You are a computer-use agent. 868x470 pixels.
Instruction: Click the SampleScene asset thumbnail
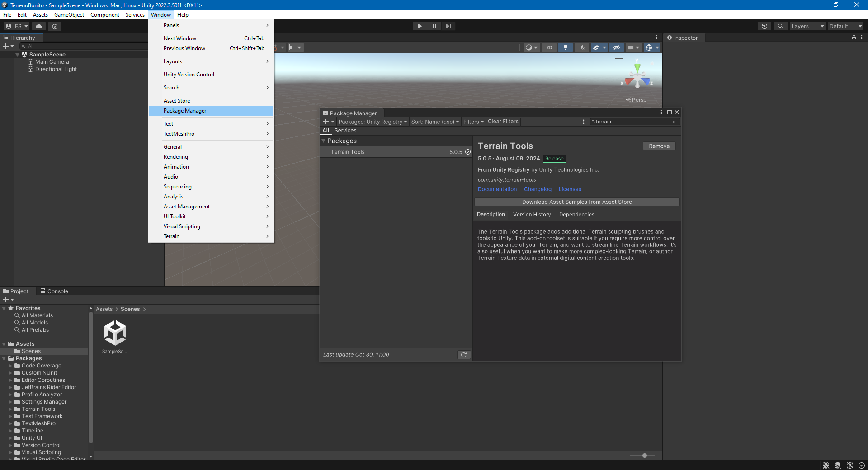(115, 333)
